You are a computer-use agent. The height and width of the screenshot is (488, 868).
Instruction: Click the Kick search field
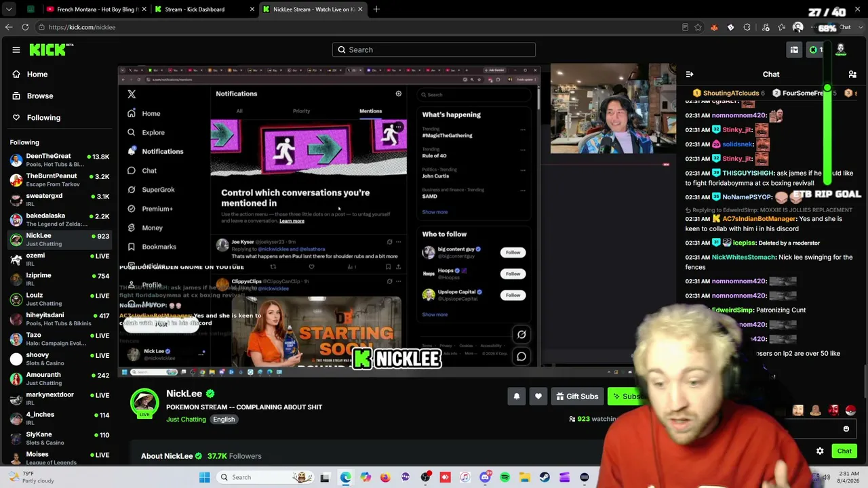point(434,49)
